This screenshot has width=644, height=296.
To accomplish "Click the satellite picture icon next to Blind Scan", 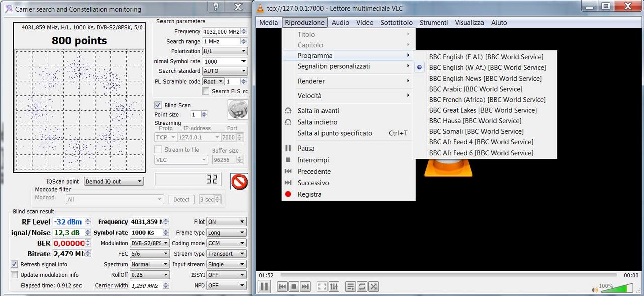I will click(237, 109).
